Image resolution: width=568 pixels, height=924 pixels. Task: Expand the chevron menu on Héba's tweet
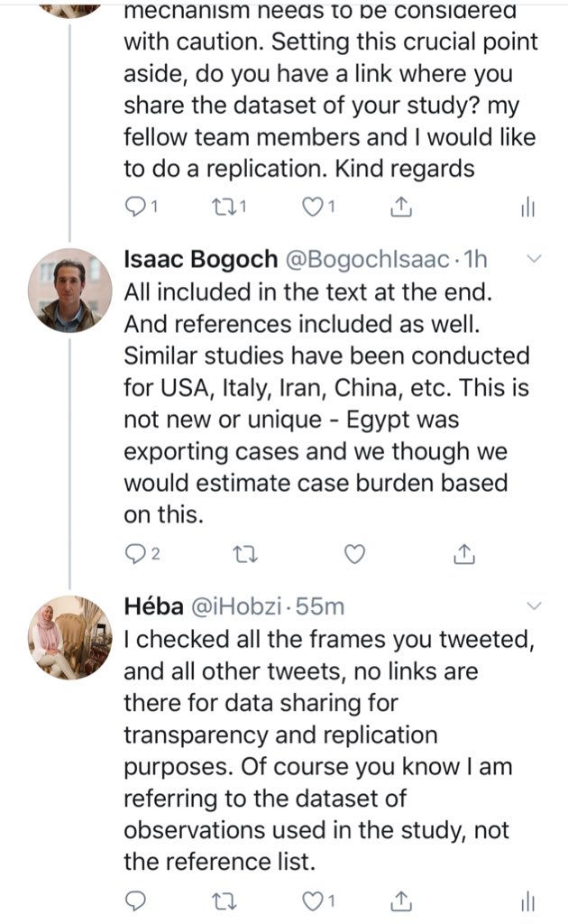pyautogui.click(x=533, y=605)
